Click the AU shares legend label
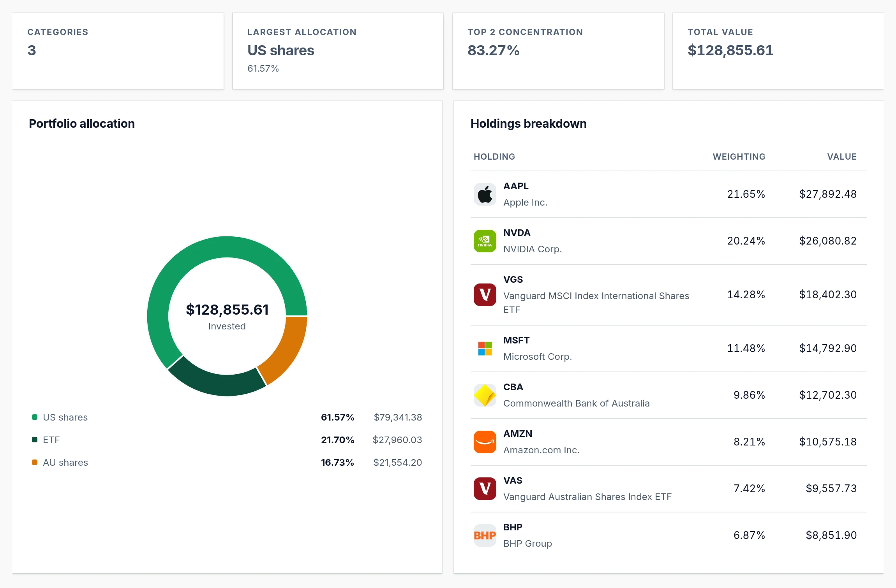 (x=65, y=462)
